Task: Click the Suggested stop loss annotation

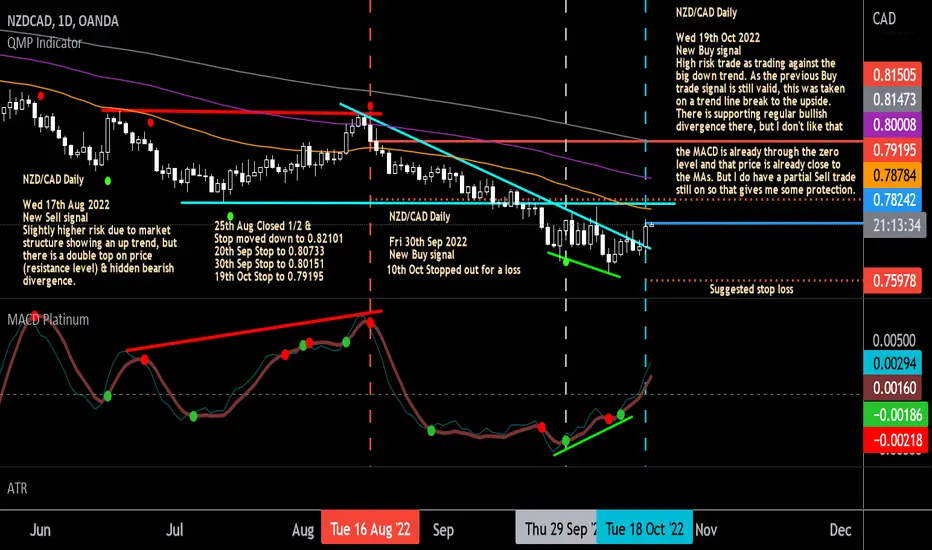Action: click(x=751, y=290)
